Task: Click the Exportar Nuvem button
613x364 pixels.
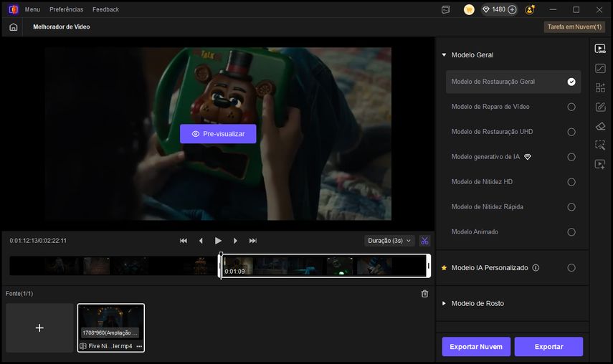Action: click(476, 347)
